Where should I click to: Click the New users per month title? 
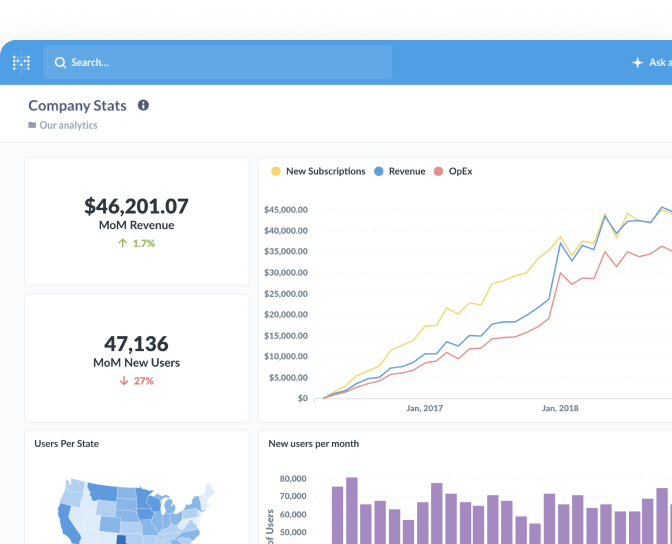[313, 443]
